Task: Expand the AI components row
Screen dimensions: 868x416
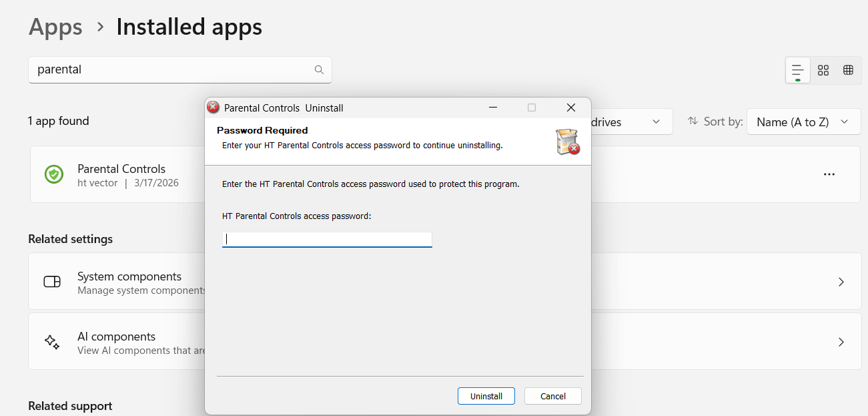Action: click(841, 341)
